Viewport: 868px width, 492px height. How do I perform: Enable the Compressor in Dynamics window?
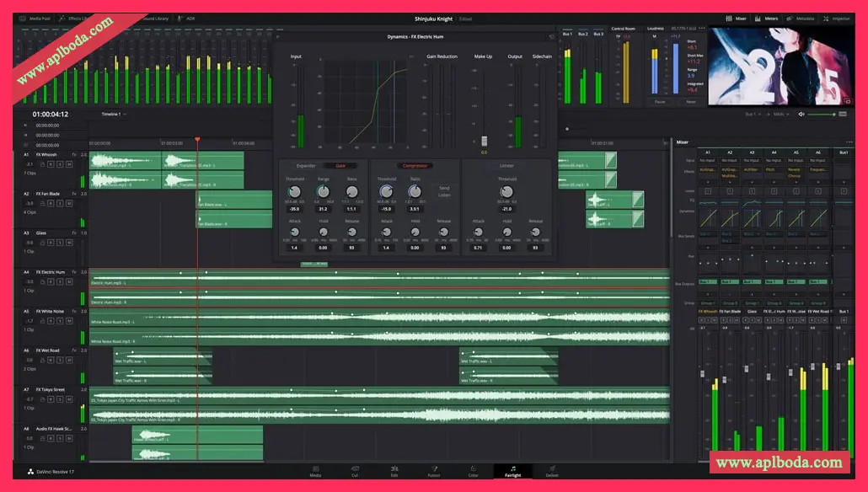[414, 166]
